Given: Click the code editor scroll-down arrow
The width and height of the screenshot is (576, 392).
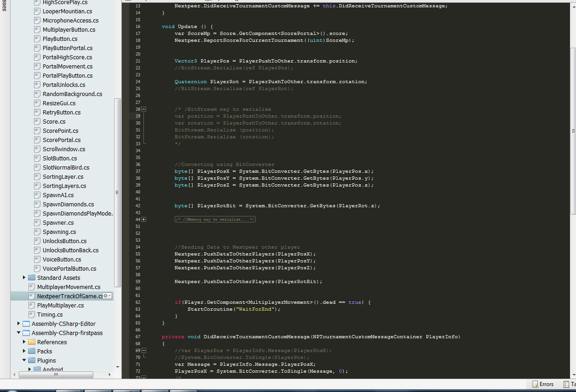Looking at the screenshot, I should [x=573, y=375].
